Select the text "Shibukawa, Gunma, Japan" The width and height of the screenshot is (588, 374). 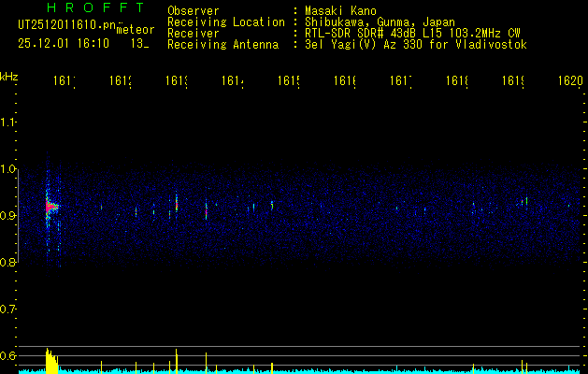pyautogui.click(x=380, y=22)
